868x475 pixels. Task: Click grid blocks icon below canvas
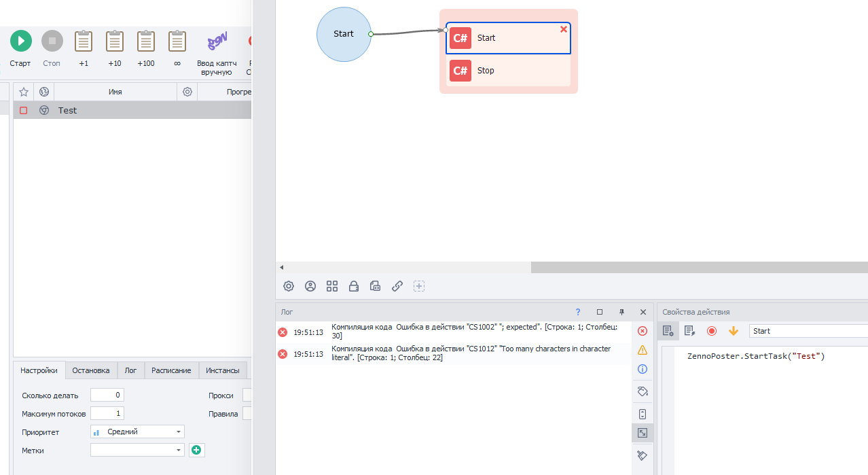click(332, 286)
